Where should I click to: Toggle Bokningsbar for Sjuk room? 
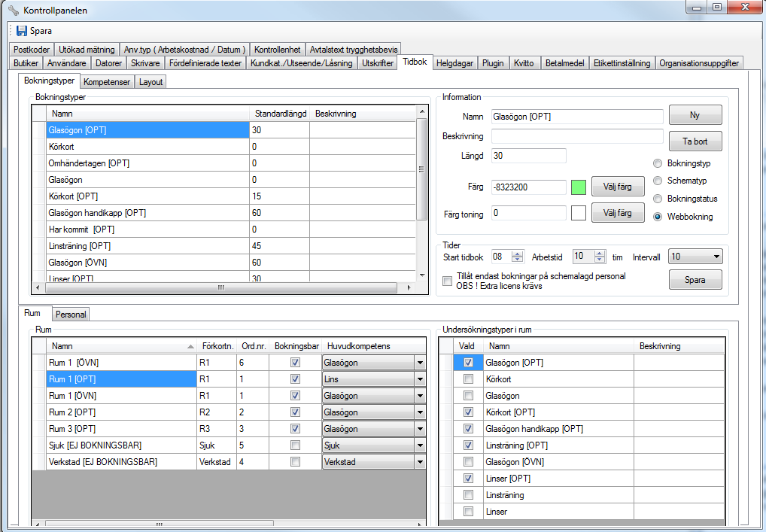(295, 445)
